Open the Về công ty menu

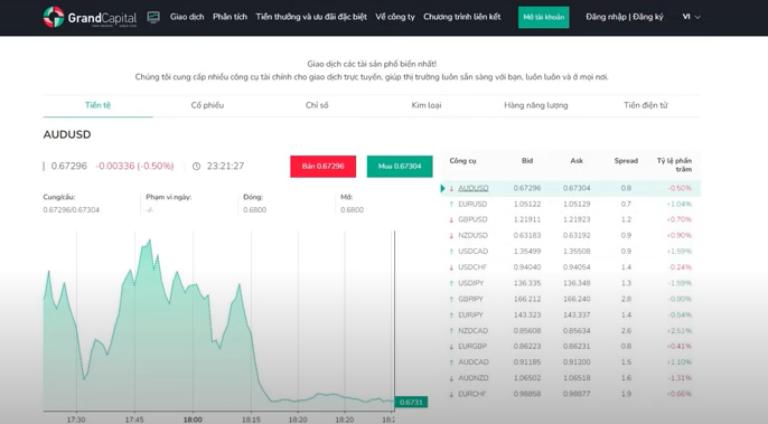[395, 17]
